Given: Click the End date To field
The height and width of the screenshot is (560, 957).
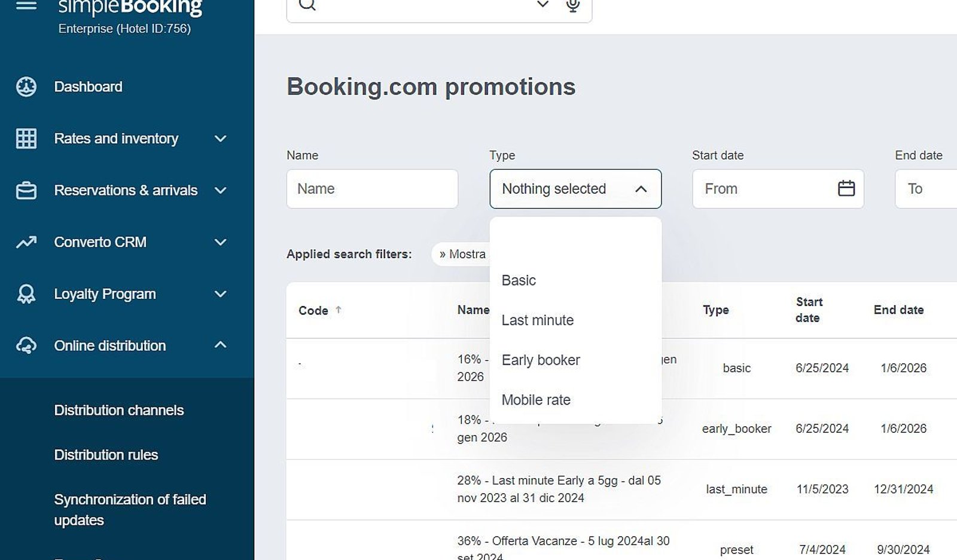Looking at the screenshot, I should [926, 189].
